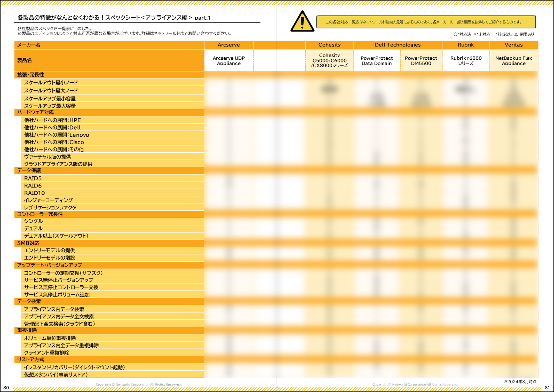Image resolution: width=554 pixels, height=392 pixels.
Task: Click the 管理配下全文検索(クラウド含む) row label
Action: tap(113, 323)
